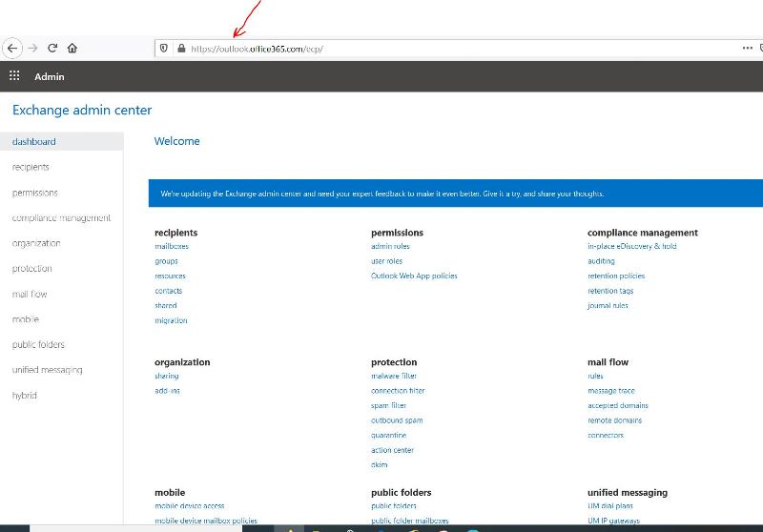Switch to compliance management in sidebar
Image resolution: width=763 pixels, height=532 pixels.
(61, 218)
